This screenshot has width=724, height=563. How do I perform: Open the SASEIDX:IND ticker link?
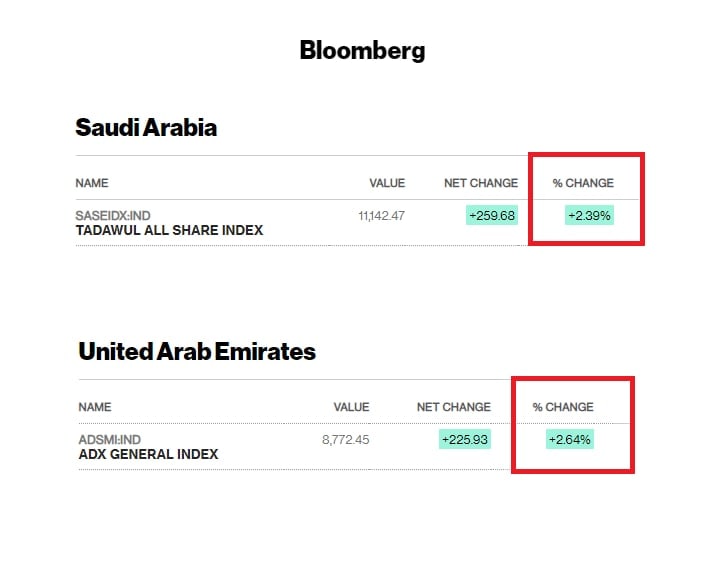pyautogui.click(x=113, y=216)
